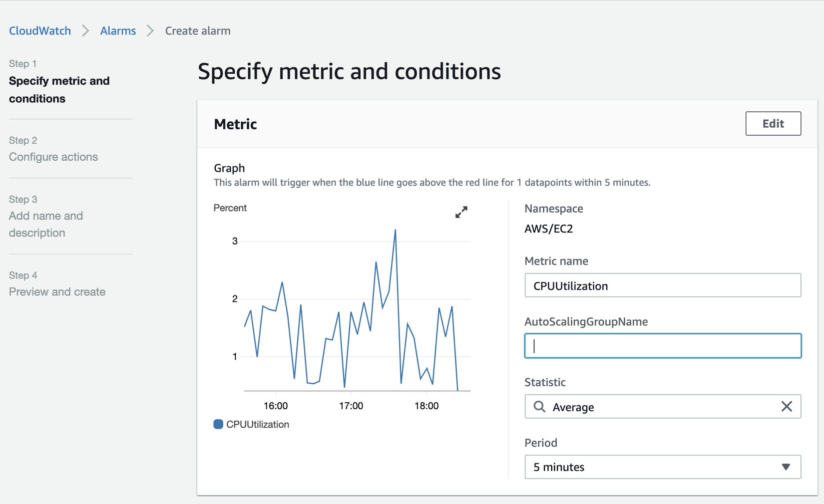This screenshot has height=504, width=824.
Task: Open the Period dropdown arrow
Action: pyautogui.click(x=786, y=467)
